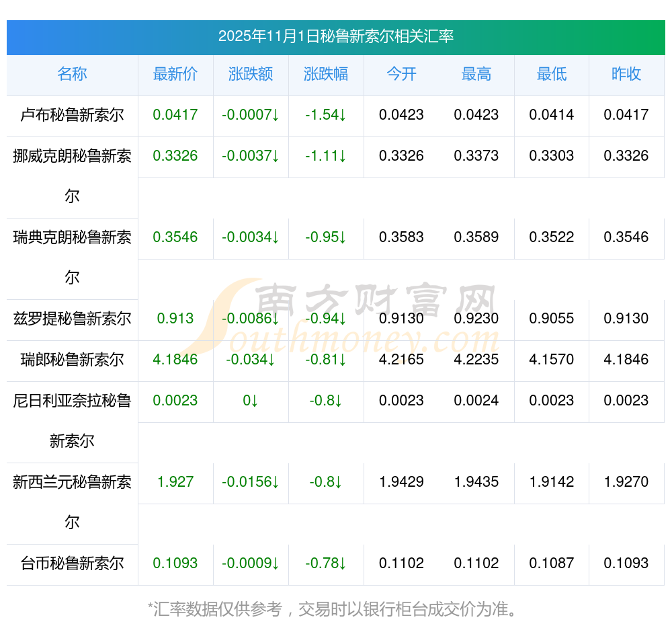The height and width of the screenshot is (630, 672).
Task: Open the 瑞郎秘鲁新索尔 currency name
Action: coord(72,360)
